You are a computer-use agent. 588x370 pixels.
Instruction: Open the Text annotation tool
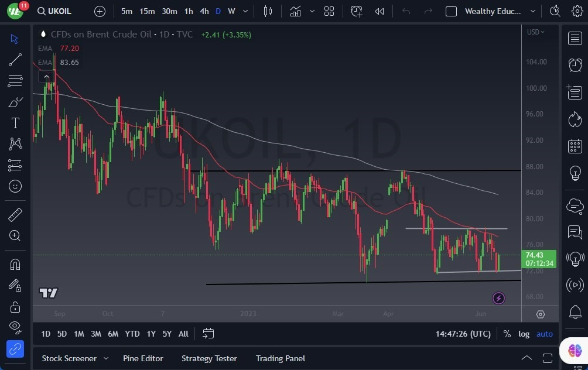15,123
